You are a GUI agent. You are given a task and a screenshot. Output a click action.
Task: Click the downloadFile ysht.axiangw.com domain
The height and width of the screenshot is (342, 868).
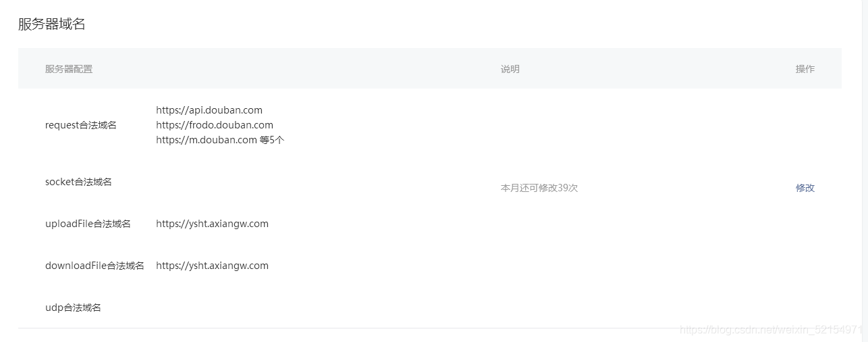(x=212, y=266)
